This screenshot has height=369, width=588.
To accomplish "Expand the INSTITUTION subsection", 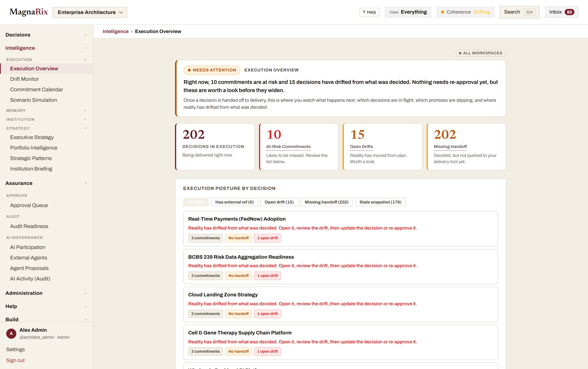I will [x=46, y=119].
